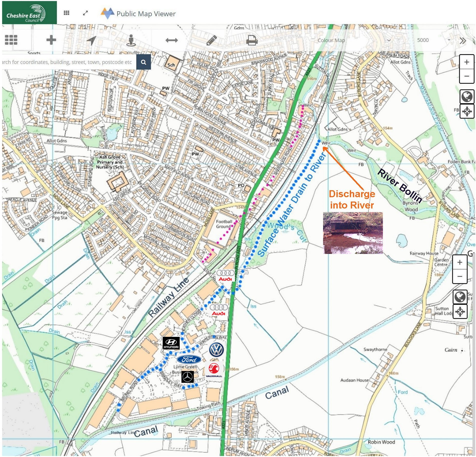Screen dimensions: 476x457
Task: Click the river discharge outlet photo
Action: (353, 233)
